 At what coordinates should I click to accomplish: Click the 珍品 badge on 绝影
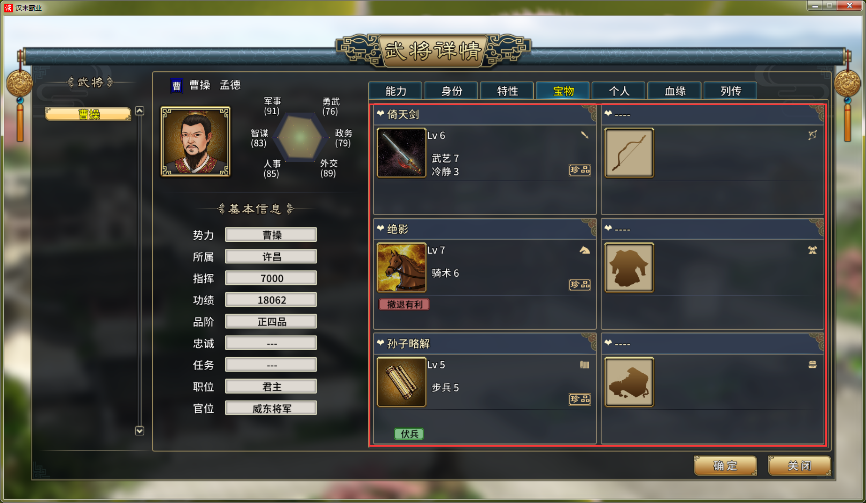pos(580,285)
